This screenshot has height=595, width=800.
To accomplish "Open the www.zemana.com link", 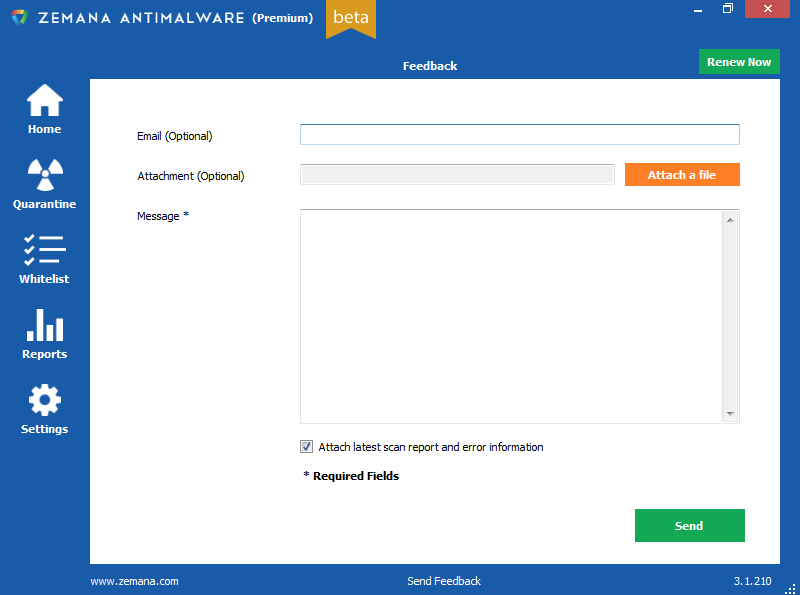I will coord(135,581).
